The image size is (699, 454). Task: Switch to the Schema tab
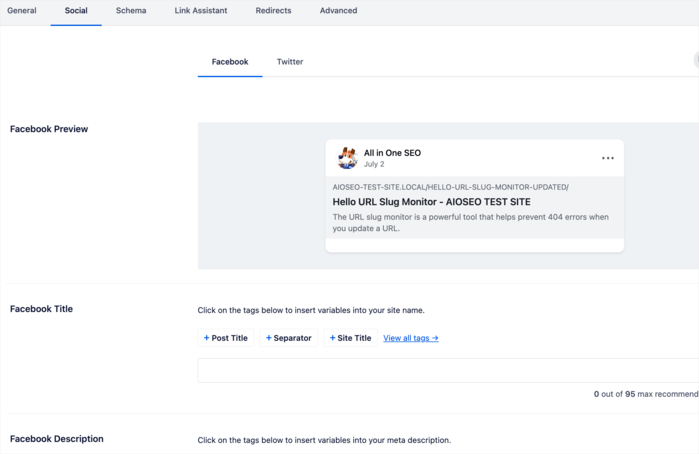click(131, 11)
